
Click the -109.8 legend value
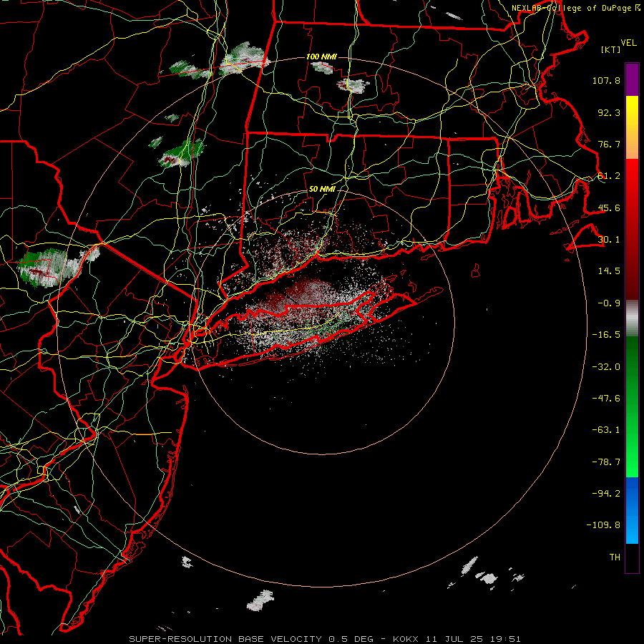(603, 525)
